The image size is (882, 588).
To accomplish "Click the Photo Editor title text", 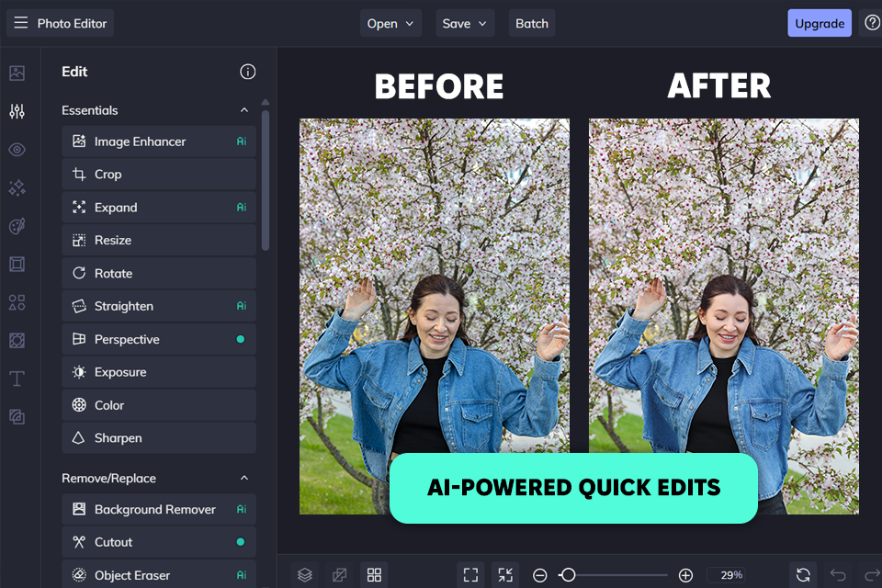I will (72, 23).
